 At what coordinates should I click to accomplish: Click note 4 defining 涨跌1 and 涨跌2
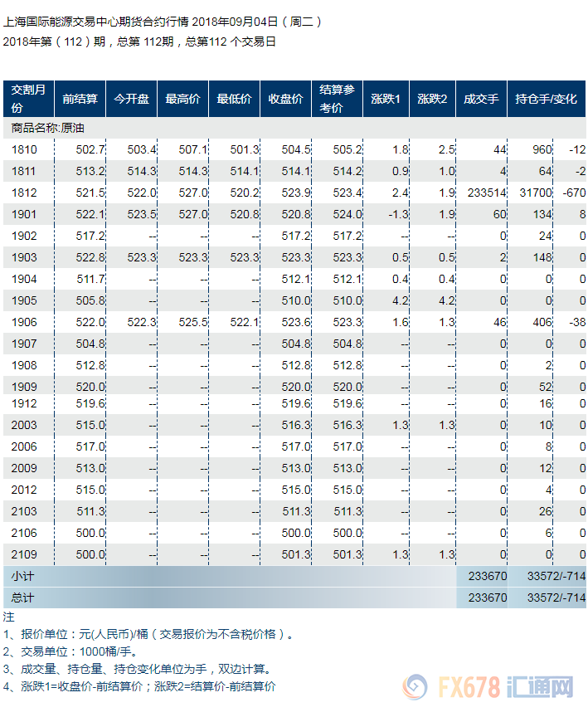click(x=139, y=686)
